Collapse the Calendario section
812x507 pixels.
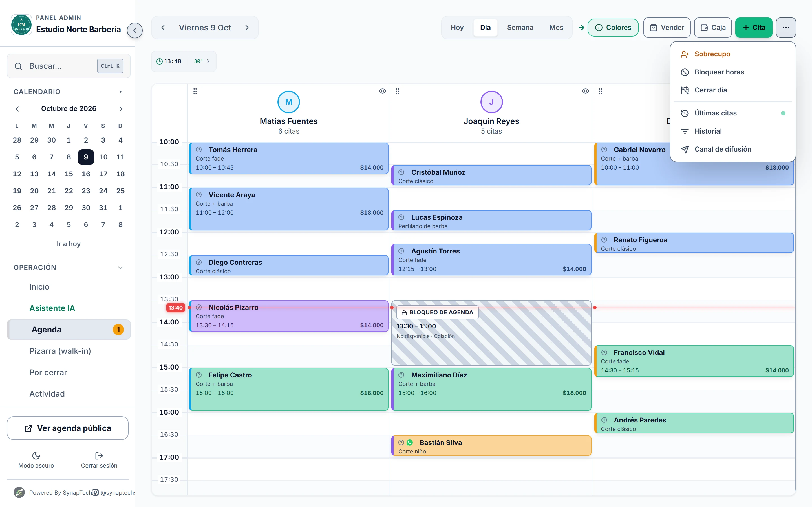120,92
